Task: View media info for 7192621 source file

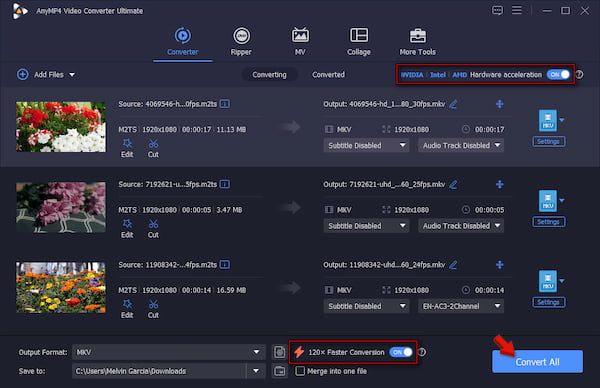Action: click(225, 184)
